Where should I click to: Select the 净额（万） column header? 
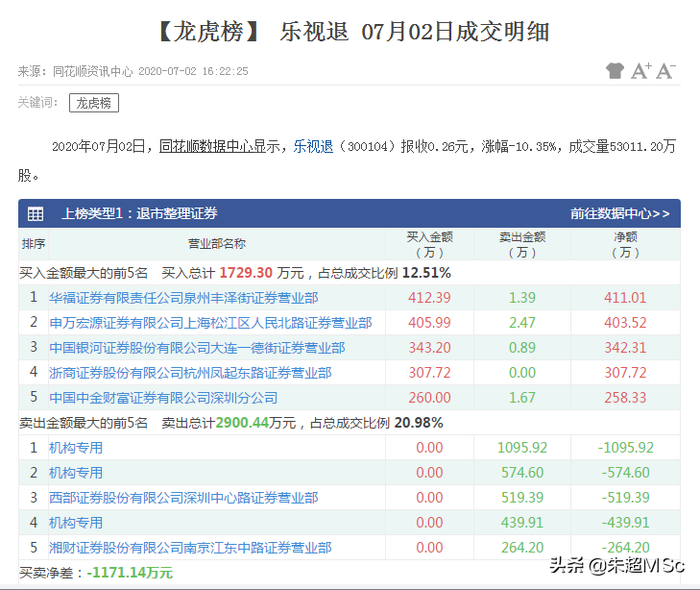(625, 244)
